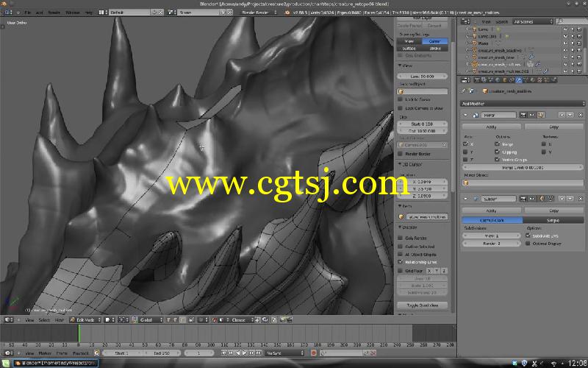
Task: Click the play reverse button
Action: 237,353
